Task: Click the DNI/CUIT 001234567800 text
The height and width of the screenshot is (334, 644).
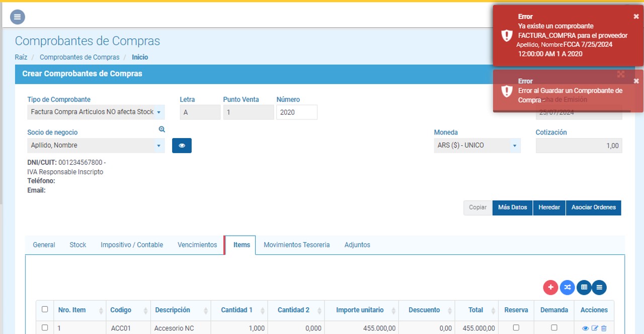Action: click(x=66, y=163)
